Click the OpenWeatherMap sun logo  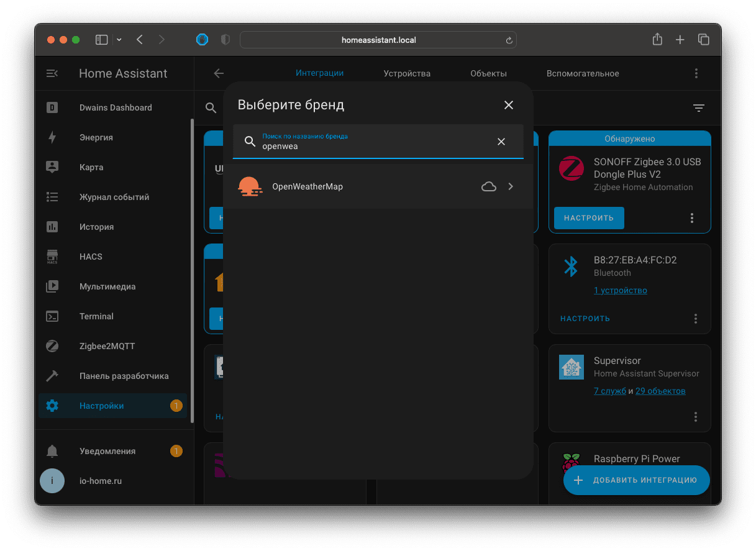click(x=250, y=186)
